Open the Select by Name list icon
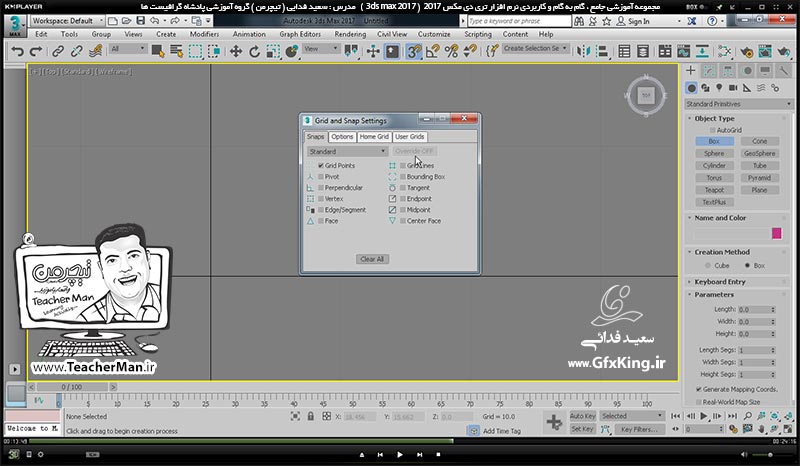 pyautogui.click(x=177, y=52)
